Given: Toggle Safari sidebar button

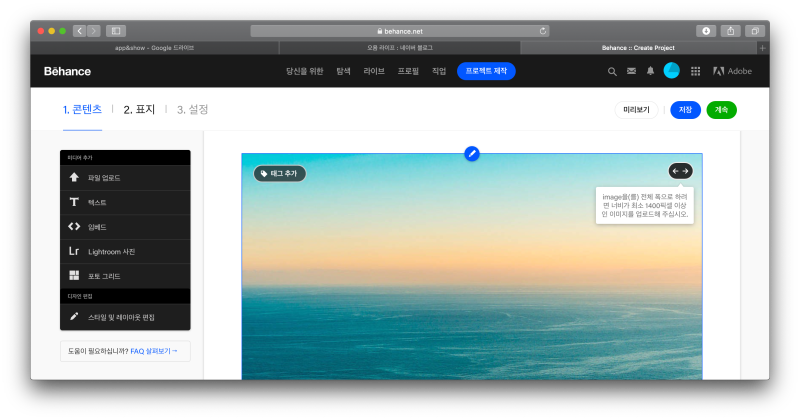Looking at the screenshot, I should coord(116,31).
